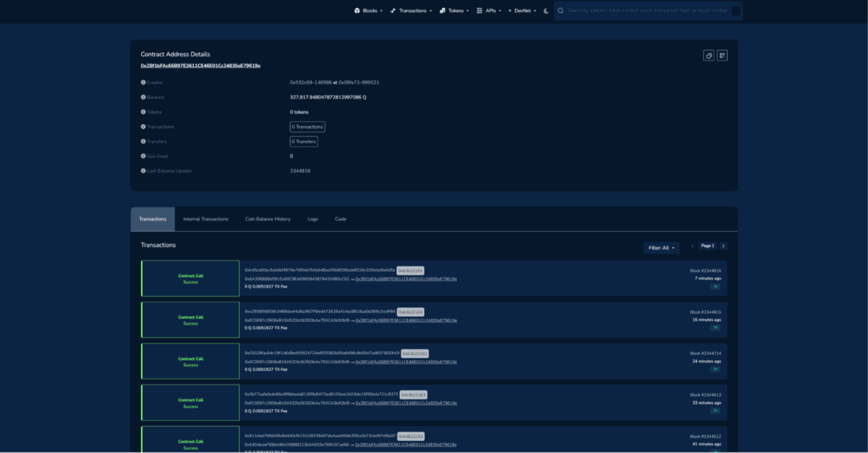This screenshot has width=868, height=453.
Task: Click the info icon next to Gas Used
Action: (143, 156)
